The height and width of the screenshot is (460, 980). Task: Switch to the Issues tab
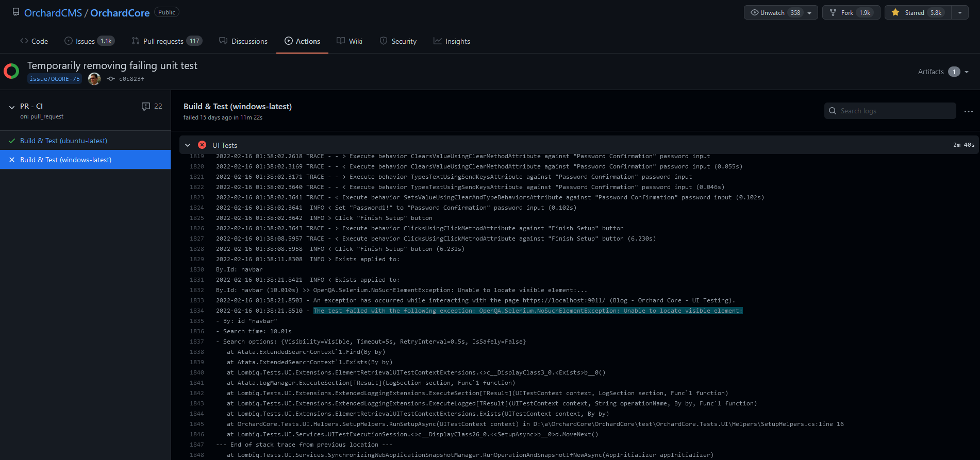89,41
